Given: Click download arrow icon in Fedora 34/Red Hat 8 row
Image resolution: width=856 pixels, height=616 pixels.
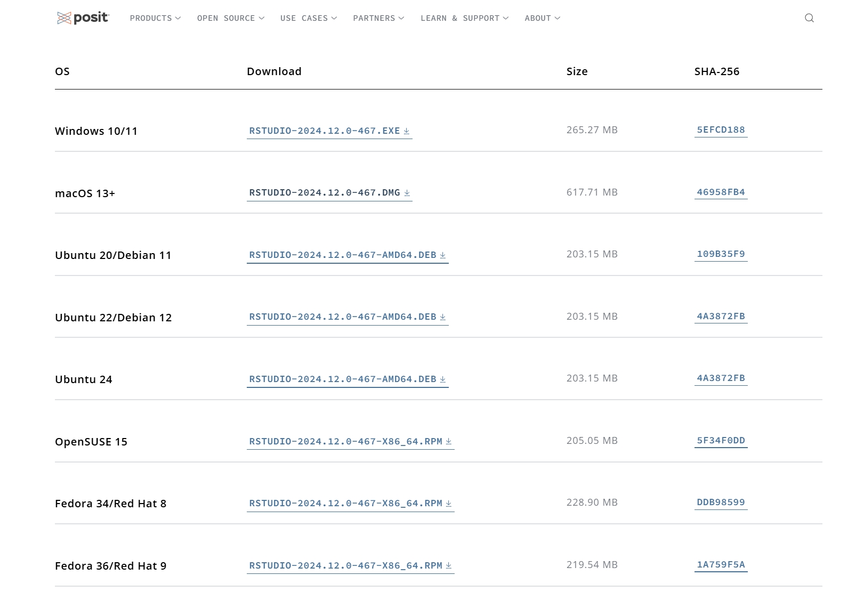Looking at the screenshot, I should (449, 504).
